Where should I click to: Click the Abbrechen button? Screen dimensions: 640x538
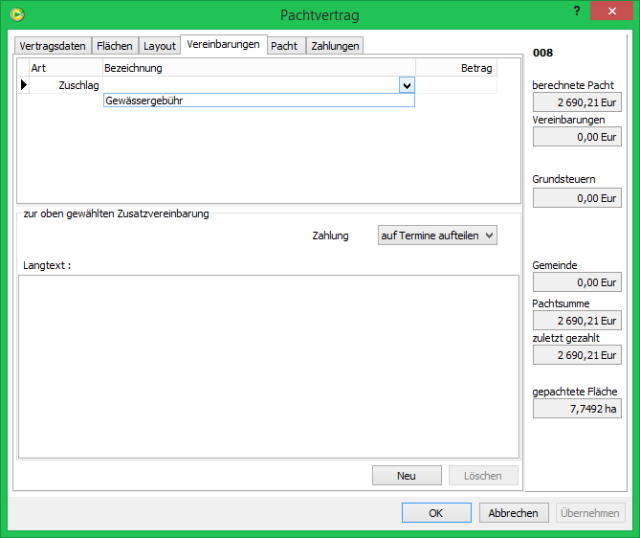click(514, 513)
